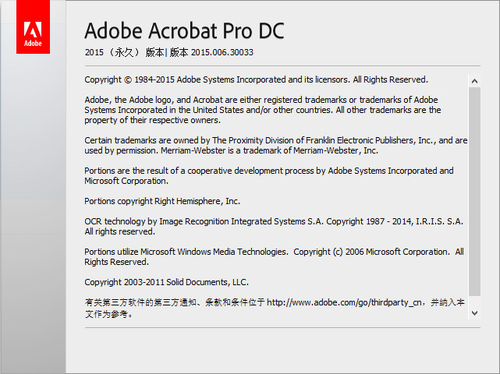Click the Merriam-Webster trademark paragraph

tap(276, 145)
